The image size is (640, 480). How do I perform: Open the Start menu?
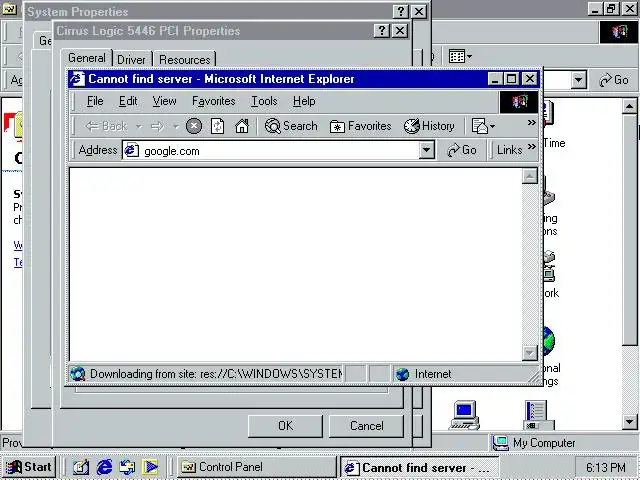(28, 467)
